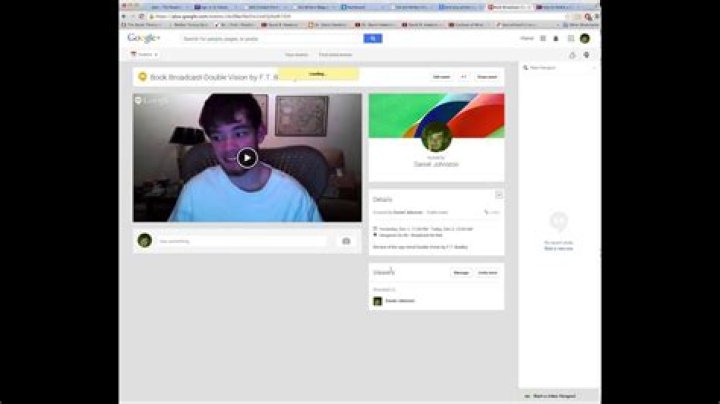The image size is (720, 404).
Task: Expand the Events dropdown menu
Action: [146, 54]
